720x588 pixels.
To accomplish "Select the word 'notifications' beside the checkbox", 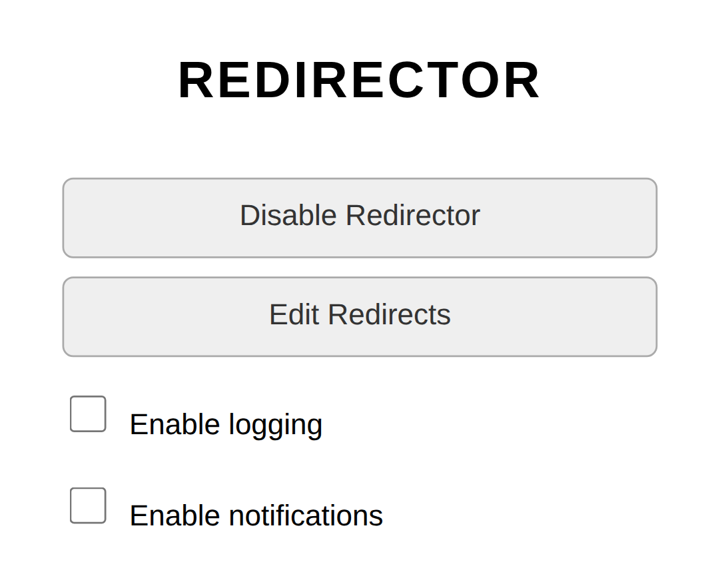I will [306, 516].
